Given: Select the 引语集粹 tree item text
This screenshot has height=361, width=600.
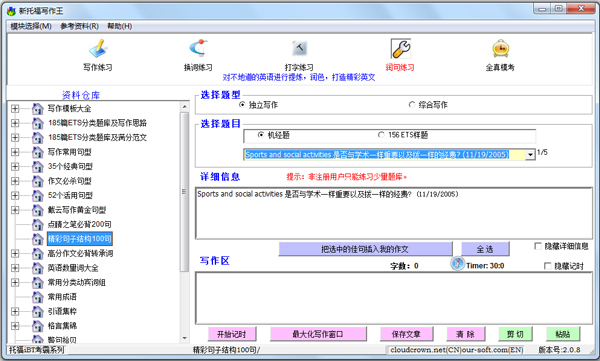Looking at the screenshot, I should [62, 311].
